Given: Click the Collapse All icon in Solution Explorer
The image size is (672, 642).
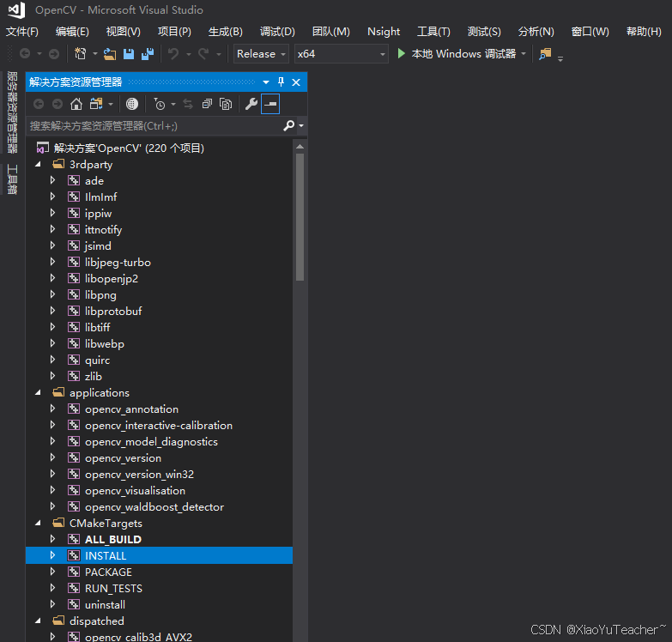Looking at the screenshot, I should (x=207, y=104).
